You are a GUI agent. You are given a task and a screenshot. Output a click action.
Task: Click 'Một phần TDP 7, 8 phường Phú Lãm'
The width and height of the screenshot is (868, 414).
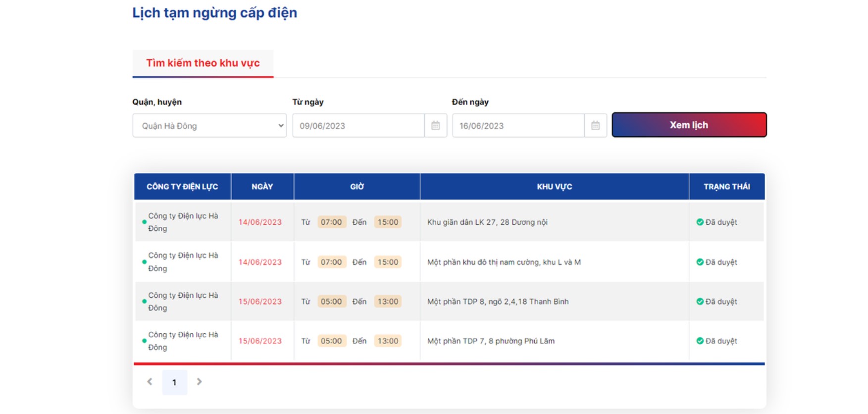click(491, 341)
